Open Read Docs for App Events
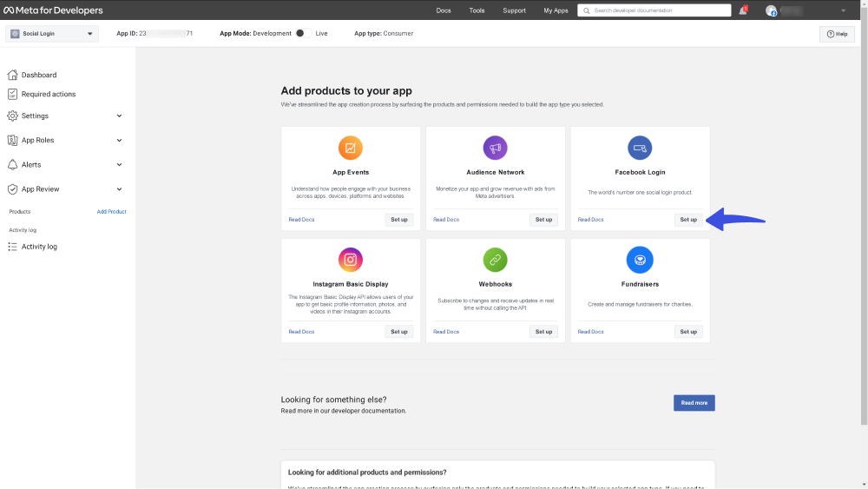The height and width of the screenshot is (489, 868). coord(301,220)
